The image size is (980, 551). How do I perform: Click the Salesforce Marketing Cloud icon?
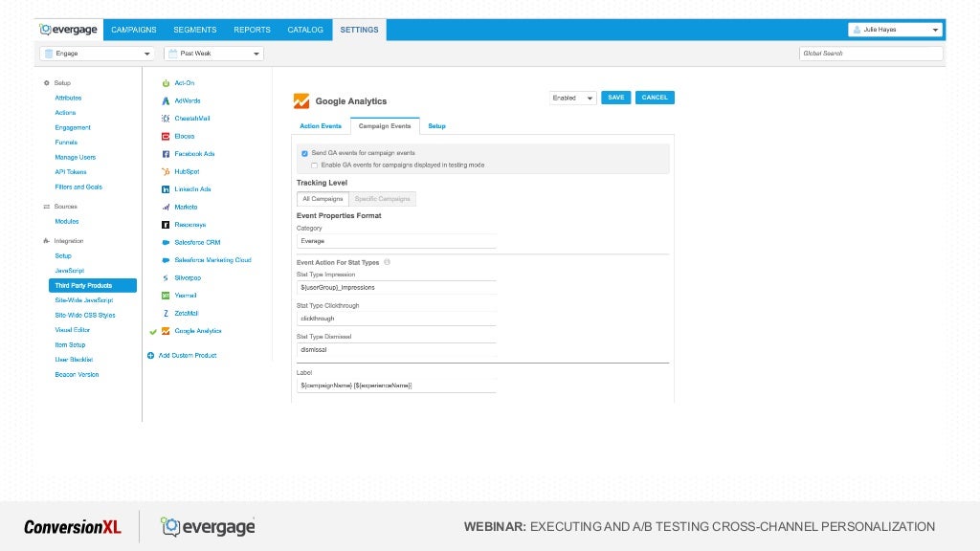point(166,260)
